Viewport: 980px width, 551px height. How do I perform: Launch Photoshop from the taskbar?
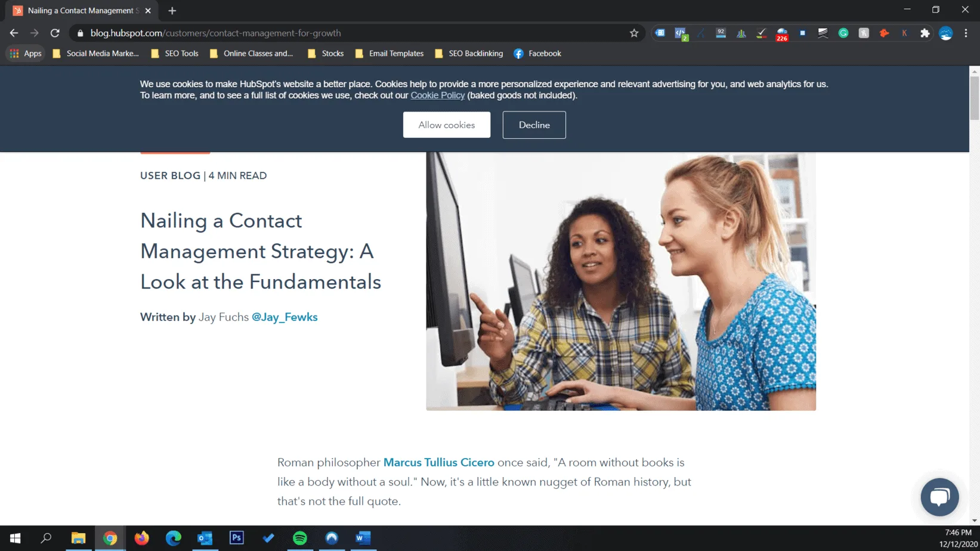pos(237,538)
